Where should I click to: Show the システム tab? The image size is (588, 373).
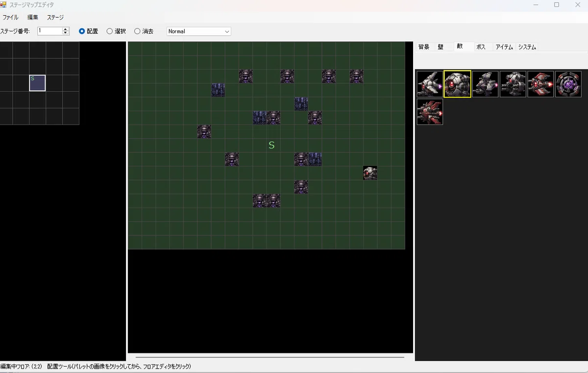(x=527, y=47)
